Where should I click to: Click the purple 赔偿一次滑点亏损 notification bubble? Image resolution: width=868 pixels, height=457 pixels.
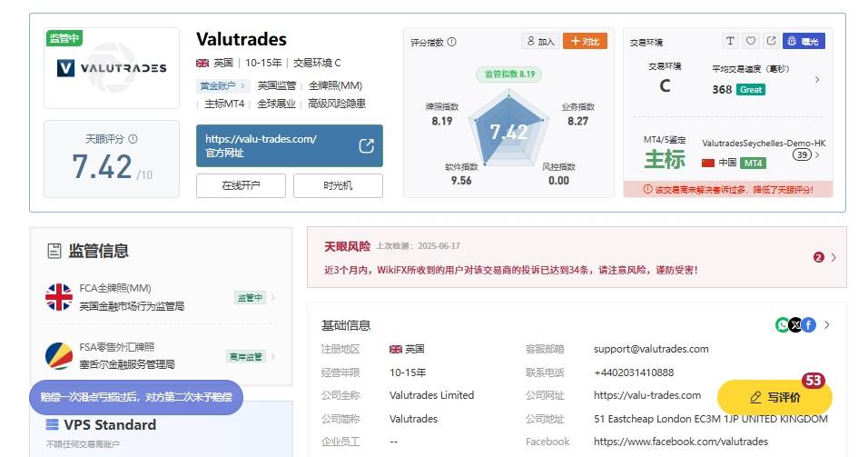[x=136, y=397]
